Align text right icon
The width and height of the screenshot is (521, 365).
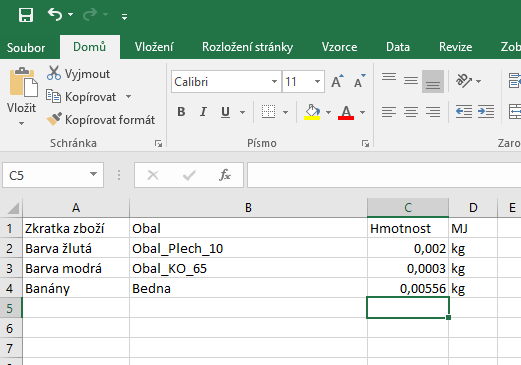433,112
